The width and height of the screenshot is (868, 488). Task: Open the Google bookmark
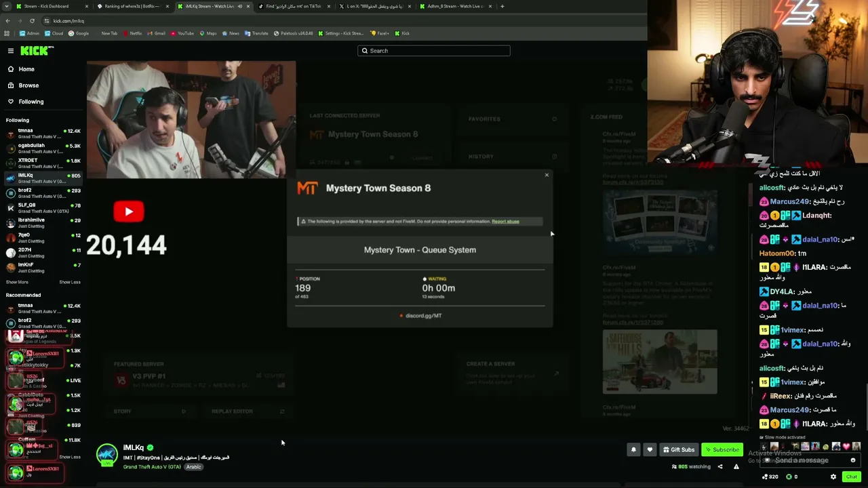tap(79, 33)
